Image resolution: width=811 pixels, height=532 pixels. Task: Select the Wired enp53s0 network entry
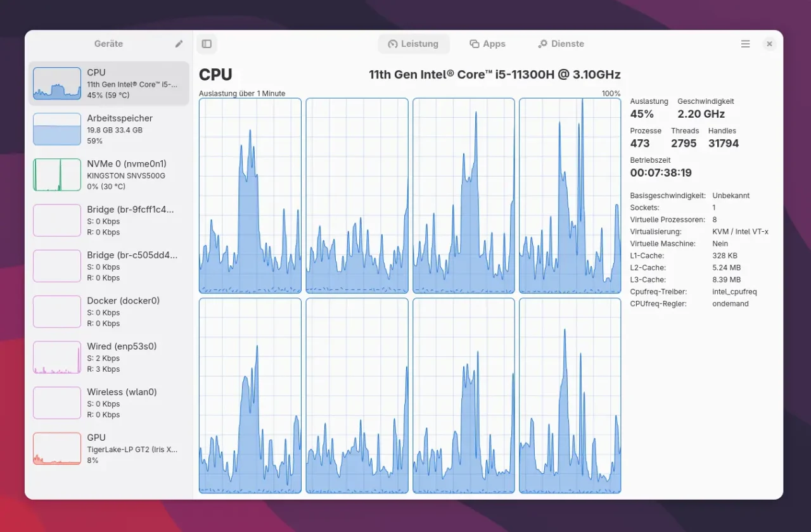(108, 357)
